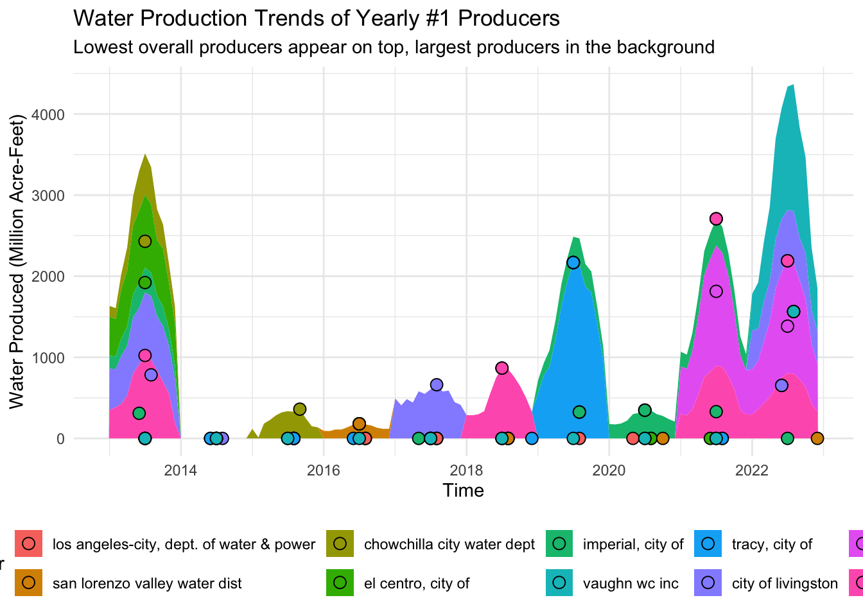Click the blue point atop the 2019 peak
Screen dimensions: 863x616
(x=573, y=262)
